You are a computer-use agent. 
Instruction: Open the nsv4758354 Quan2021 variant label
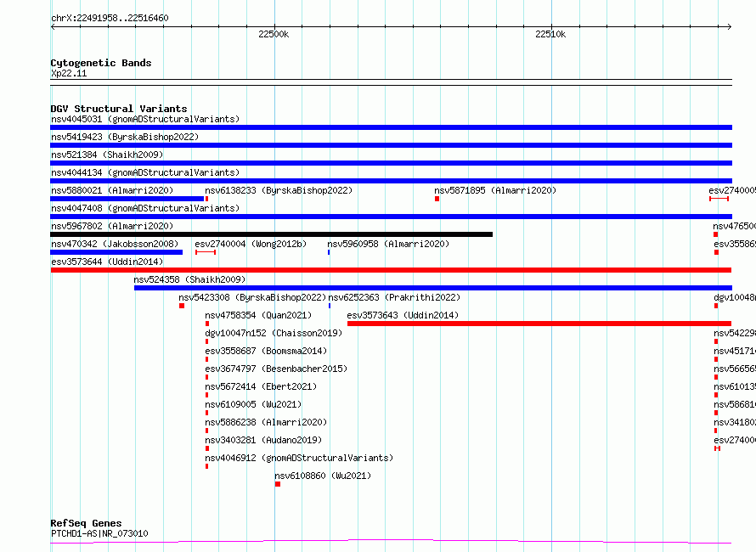258,315
